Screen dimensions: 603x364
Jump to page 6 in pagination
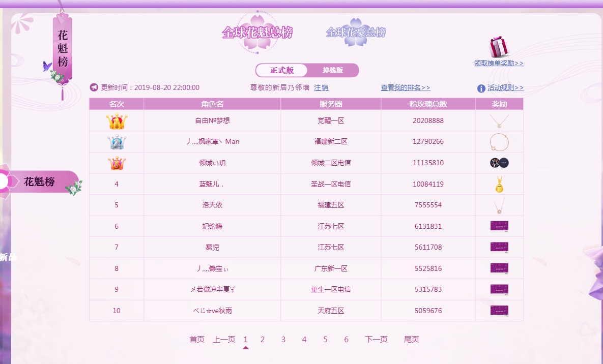coord(346,340)
